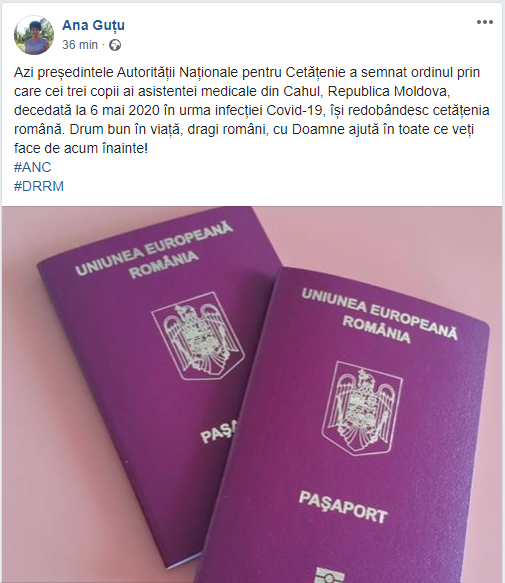The height and width of the screenshot is (583, 505).
Task: Open the post options three-dot menu
Action: (x=485, y=22)
